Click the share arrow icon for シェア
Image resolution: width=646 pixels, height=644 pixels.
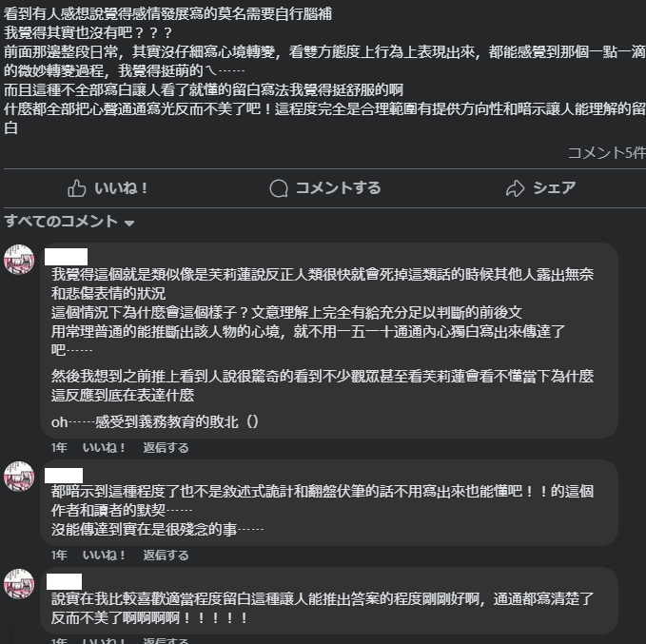click(x=515, y=188)
